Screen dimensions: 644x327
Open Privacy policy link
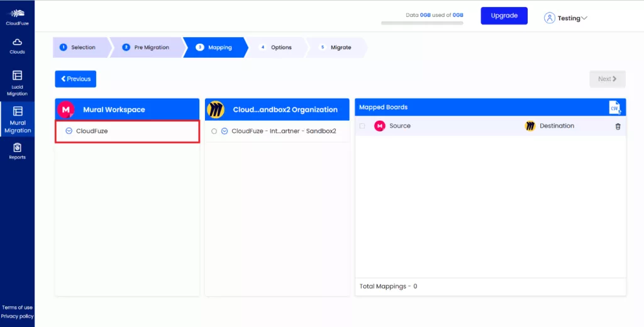17,316
